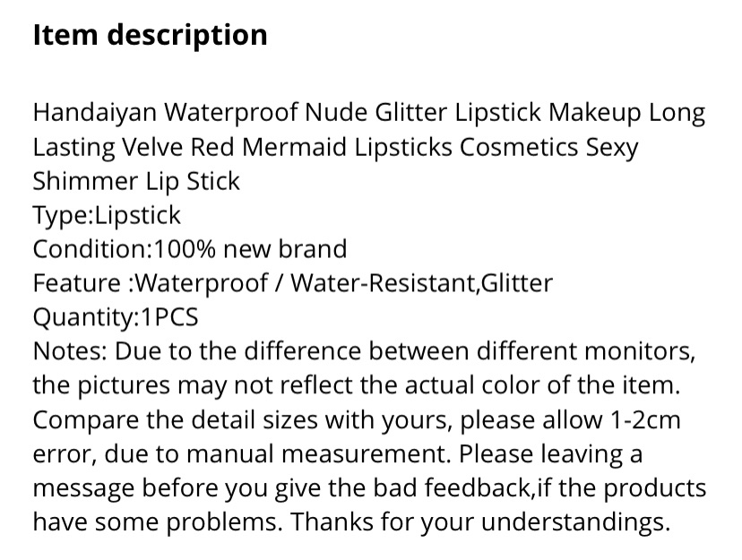Click the Compare the detail sizes line
This screenshot has width=742, height=560.
pyautogui.click(x=357, y=420)
